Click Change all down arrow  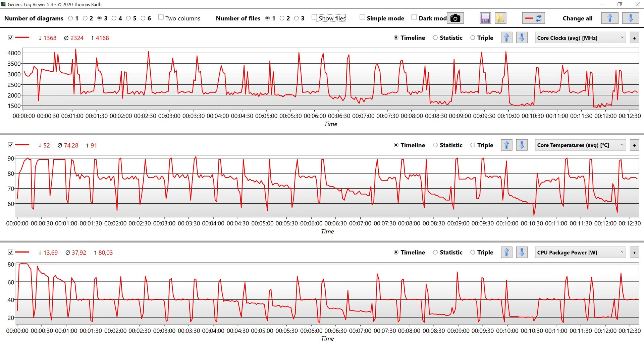point(630,18)
